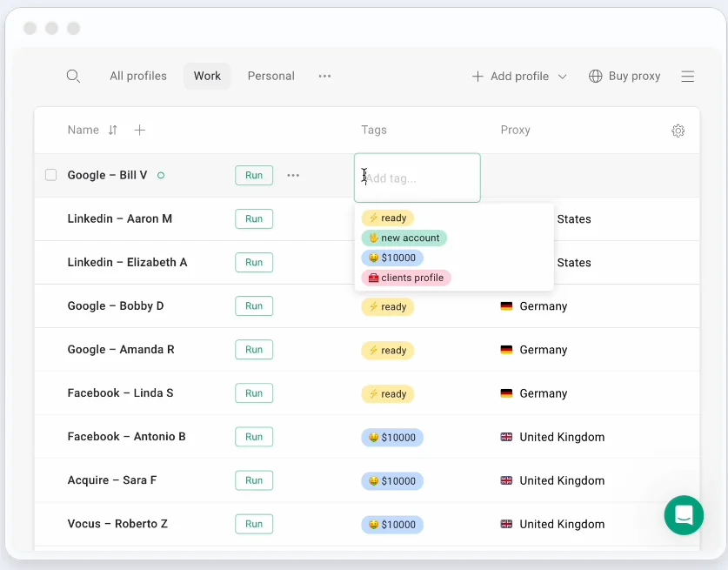
Task: Select the Work tab
Action: click(x=207, y=77)
